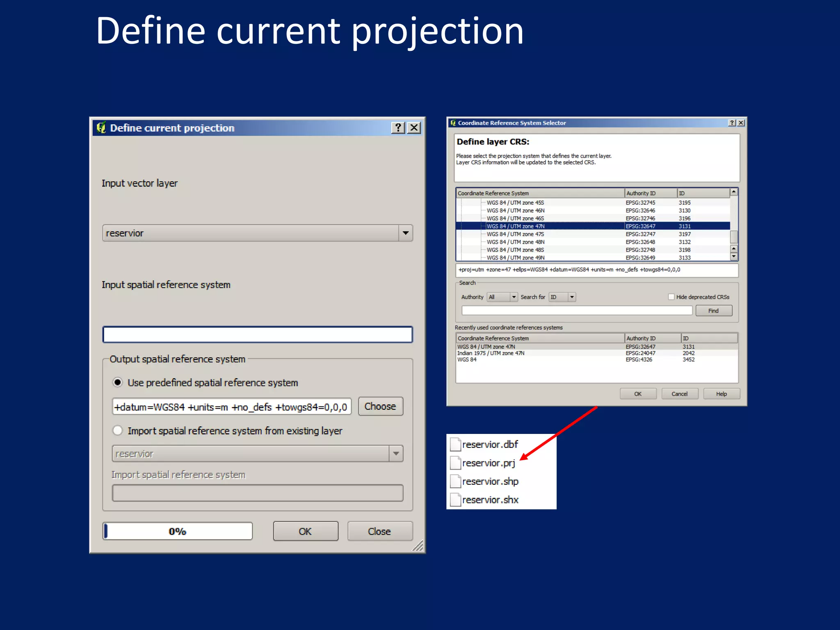The height and width of the screenshot is (630, 840).
Task: Click the Input spatial reference system text field
Action: (x=257, y=335)
